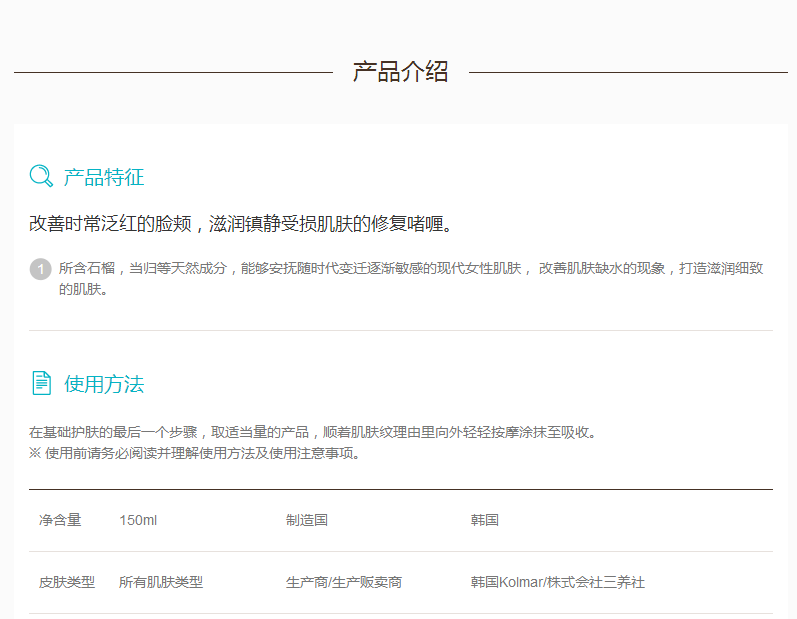The height and width of the screenshot is (619, 797).
Task: Click the 所有肌肤类型 skin type value
Action: (161, 582)
